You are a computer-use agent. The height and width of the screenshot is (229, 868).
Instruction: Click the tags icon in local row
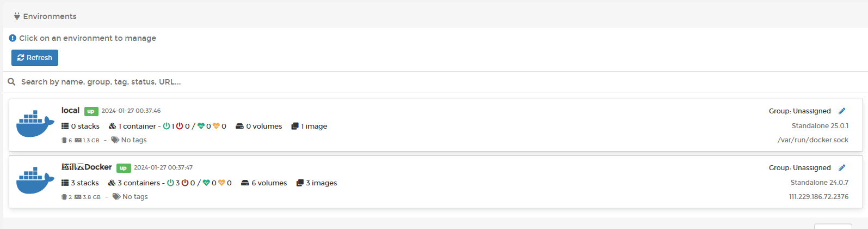click(115, 140)
